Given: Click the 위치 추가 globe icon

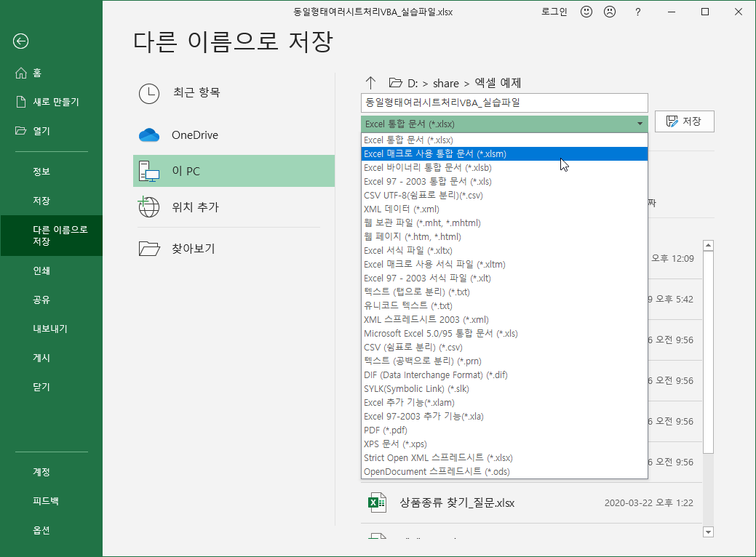Looking at the screenshot, I should click(x=148, y=207).
